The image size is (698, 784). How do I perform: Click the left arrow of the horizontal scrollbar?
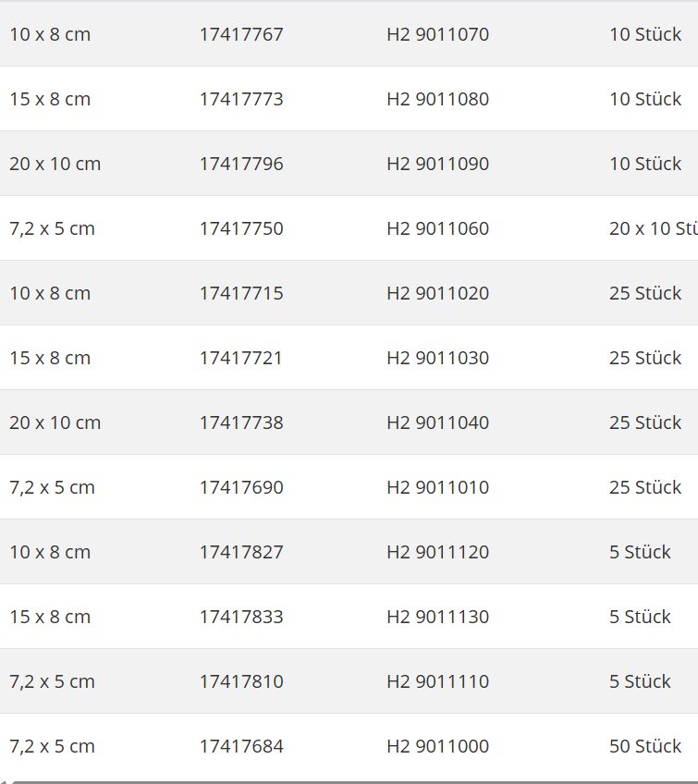(x=5, y=781)
